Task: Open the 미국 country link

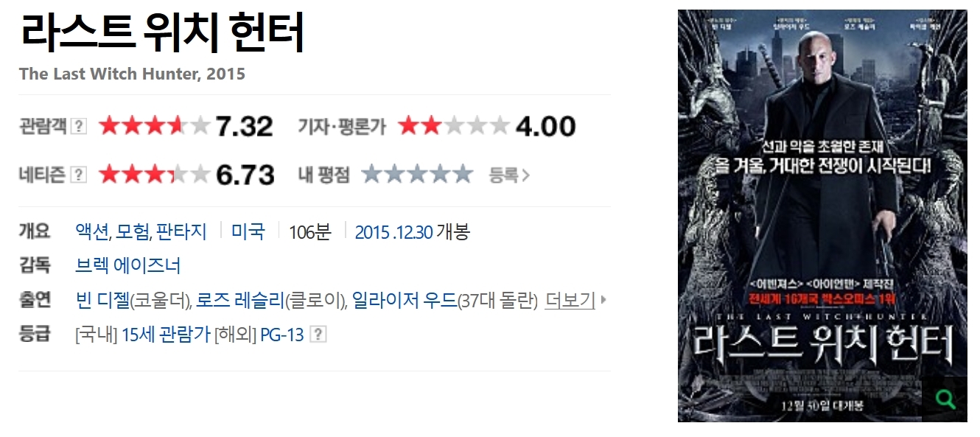Action: coord(248,231)
